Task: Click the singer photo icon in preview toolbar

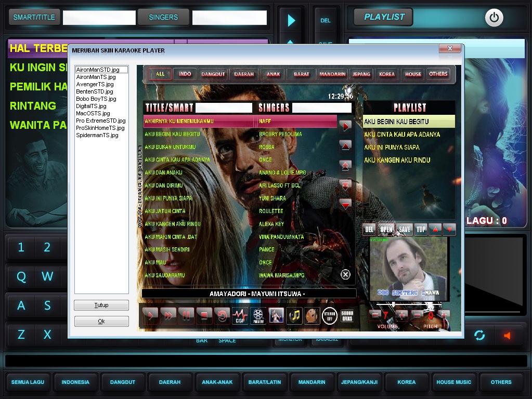Action: pos(276,315)
